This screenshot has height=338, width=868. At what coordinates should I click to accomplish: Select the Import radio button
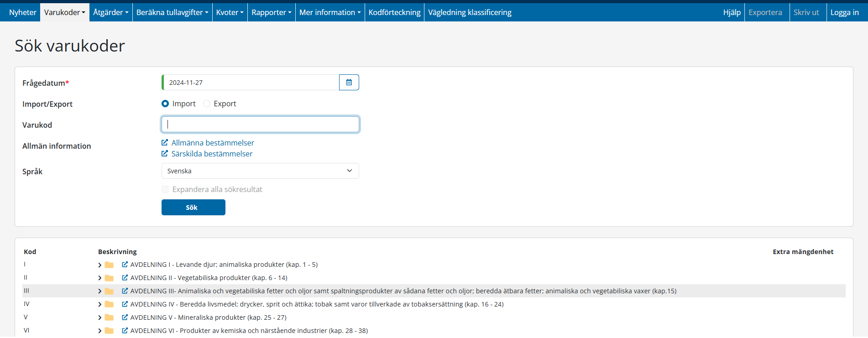[x=165, y=104]
